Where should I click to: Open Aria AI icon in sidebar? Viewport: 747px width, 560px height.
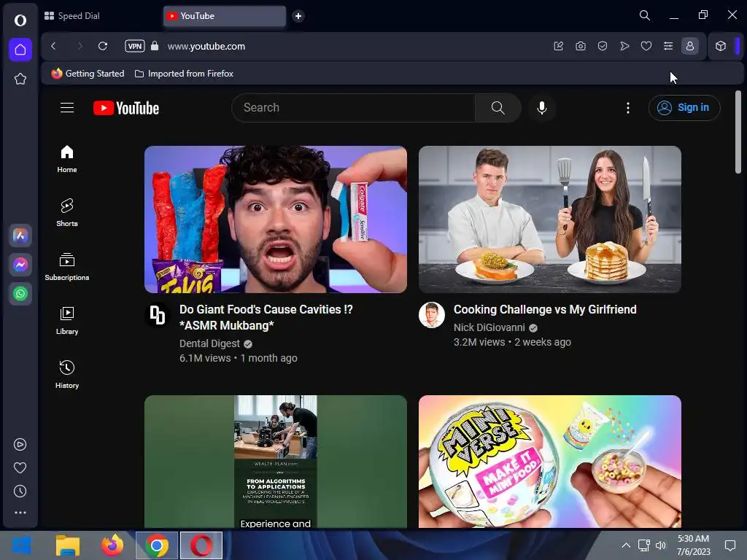point(20,236)
